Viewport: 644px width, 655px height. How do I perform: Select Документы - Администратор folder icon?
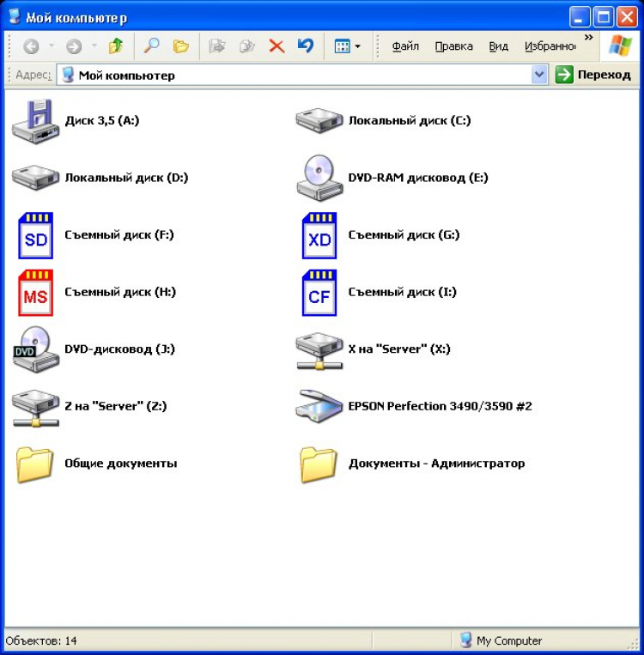tap(319, 464)
